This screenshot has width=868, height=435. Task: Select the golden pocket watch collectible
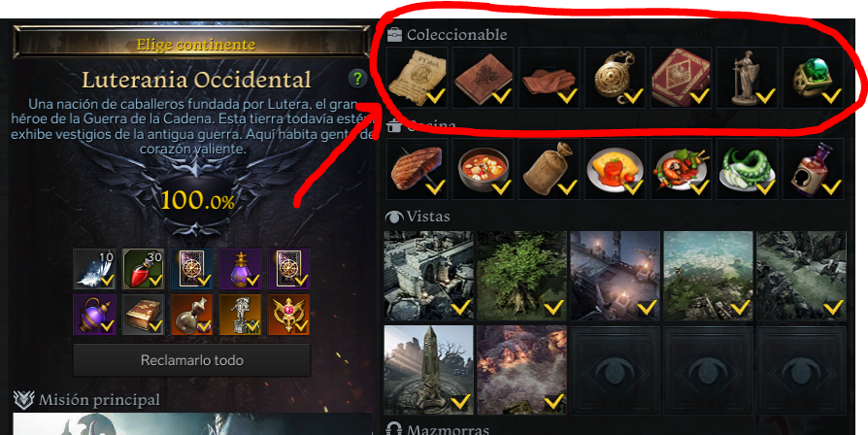615,78
